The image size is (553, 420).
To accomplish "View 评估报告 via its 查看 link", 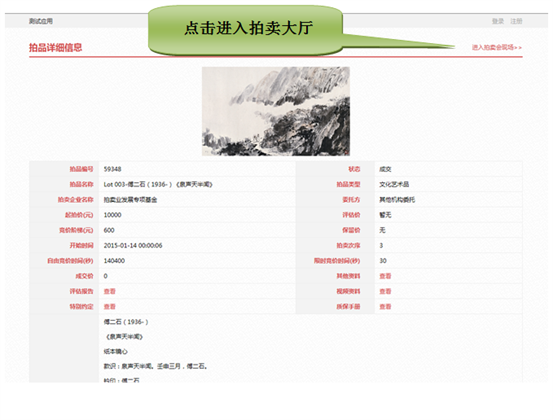I will (109, 291).
